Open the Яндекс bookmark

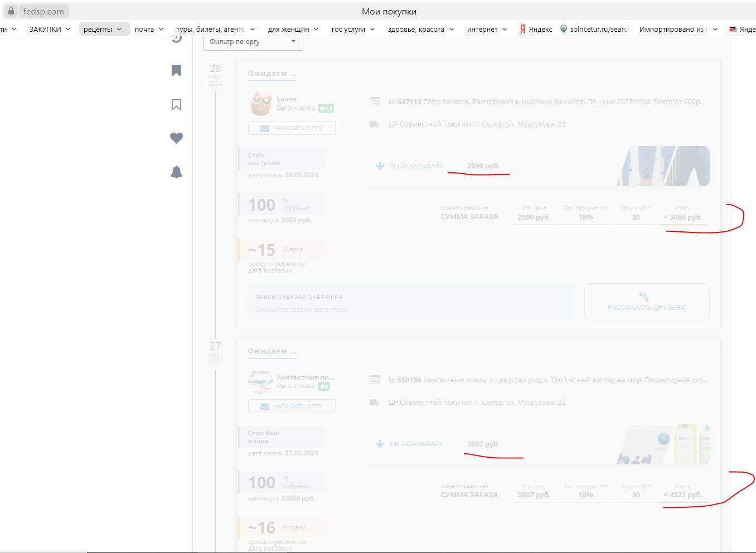point(536,29)
